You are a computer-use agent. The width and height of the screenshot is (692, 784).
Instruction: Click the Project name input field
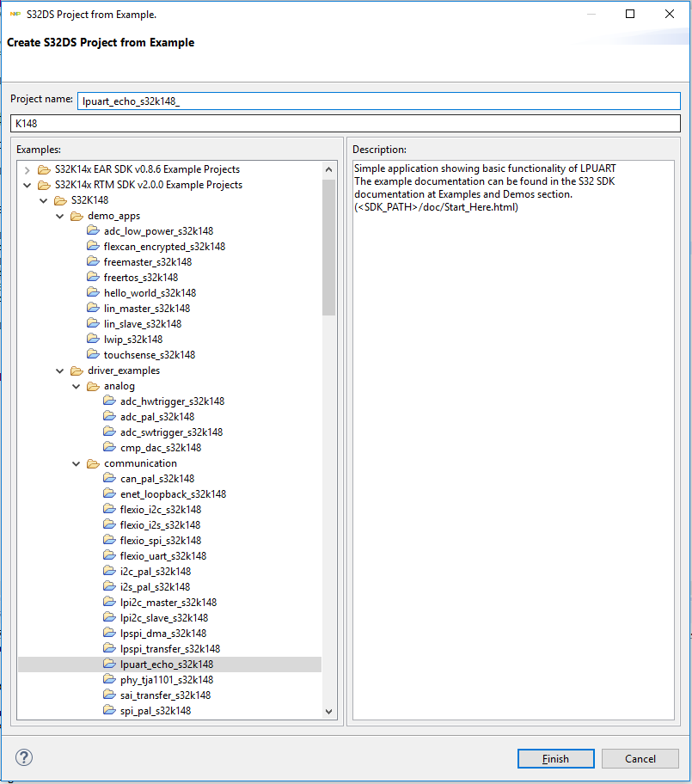(378, 101)
